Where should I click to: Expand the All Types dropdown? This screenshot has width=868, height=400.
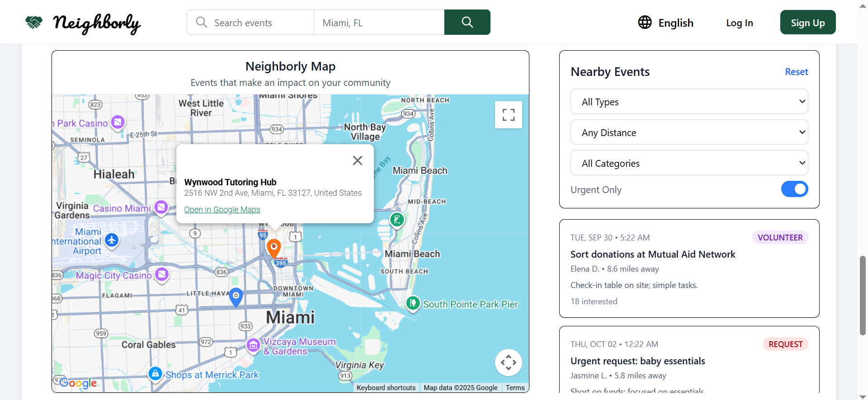tap(689, 102)
